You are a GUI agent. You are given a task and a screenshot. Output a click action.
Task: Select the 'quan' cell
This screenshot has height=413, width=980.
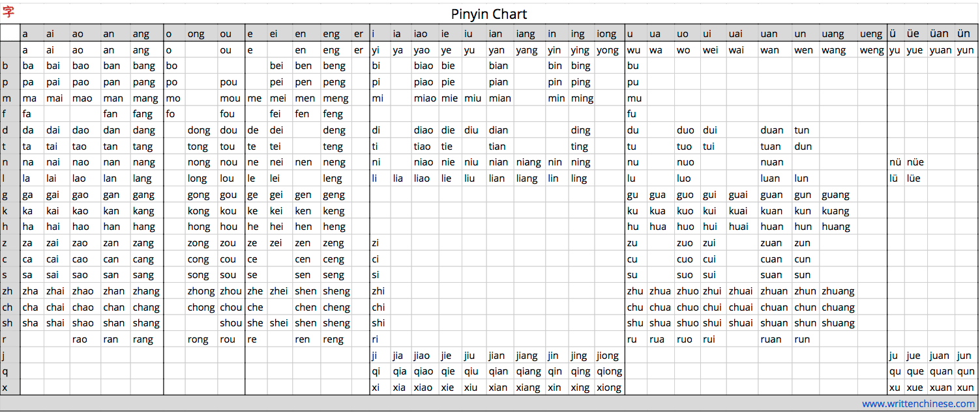click(940, 371)
